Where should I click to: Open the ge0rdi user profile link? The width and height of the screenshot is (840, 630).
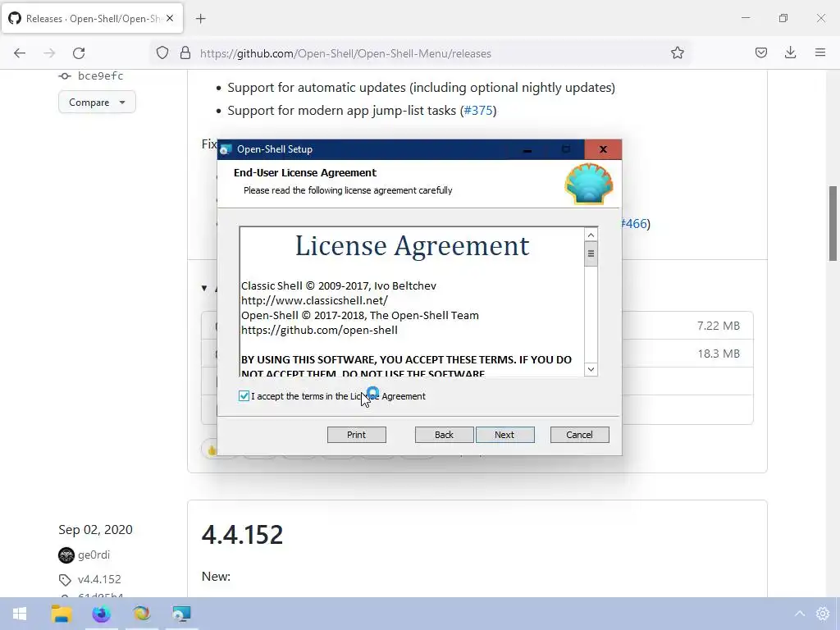94,555
